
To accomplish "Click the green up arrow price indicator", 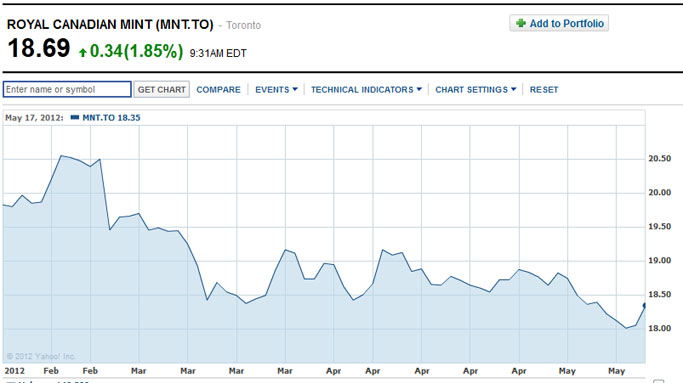I will point(83,53).
